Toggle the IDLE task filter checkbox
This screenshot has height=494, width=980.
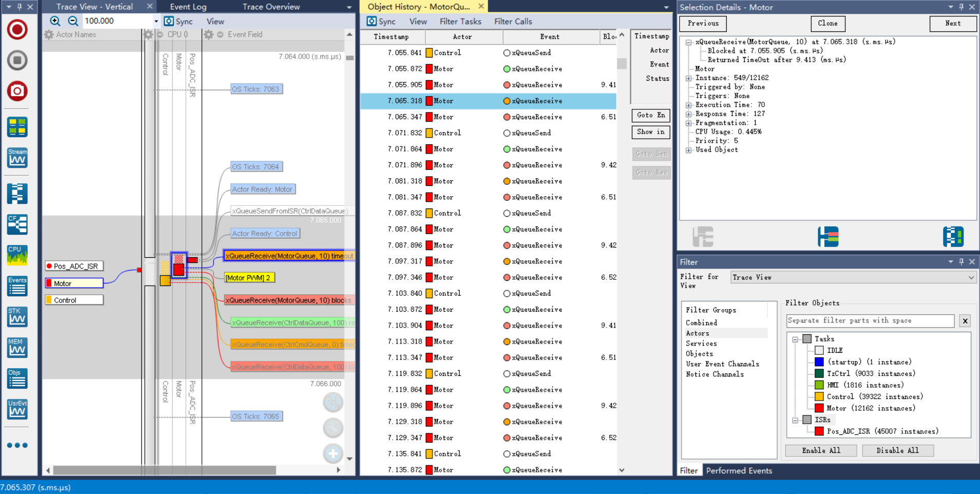[x=819, y=350]
